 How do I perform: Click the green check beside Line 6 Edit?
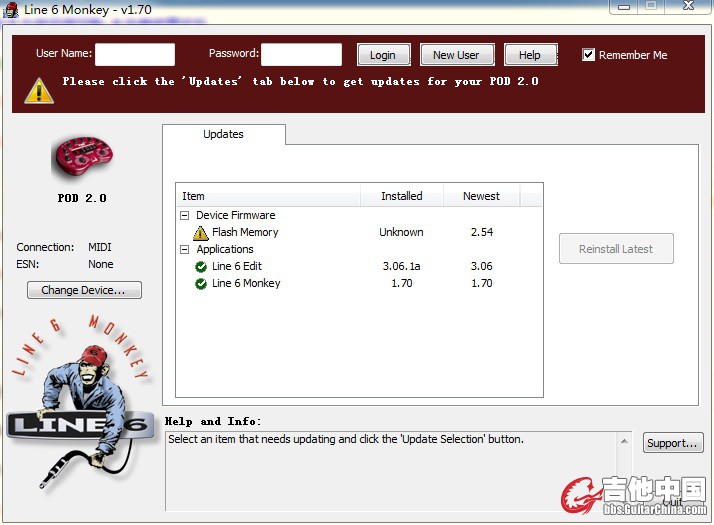[201, 267]
